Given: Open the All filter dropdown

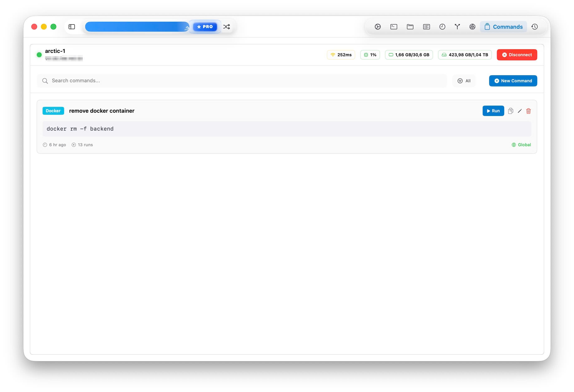Looking at the screenshot, I should (x=464, y=81).
